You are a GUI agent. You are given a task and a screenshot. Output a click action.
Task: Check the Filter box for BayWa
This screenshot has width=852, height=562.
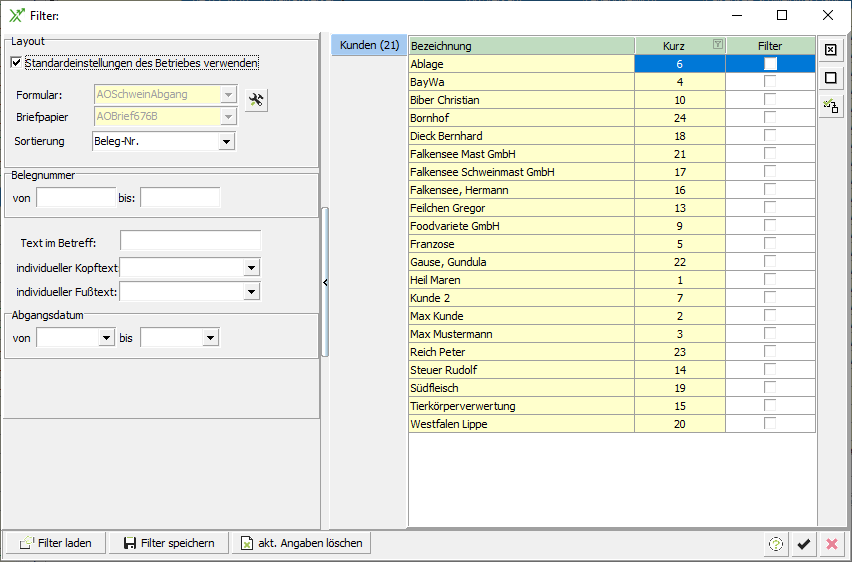pos(770,82)
